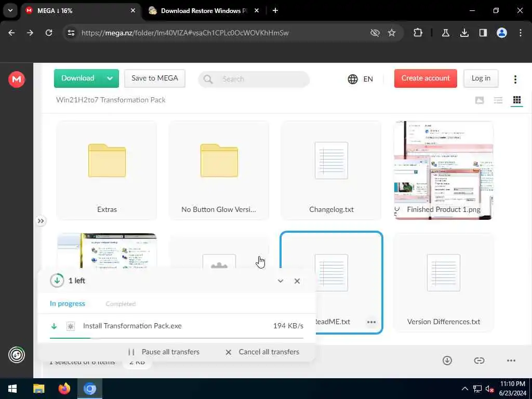Open browser profile avatar
Viewport: 532px width, 399px height.
point(501,33)
